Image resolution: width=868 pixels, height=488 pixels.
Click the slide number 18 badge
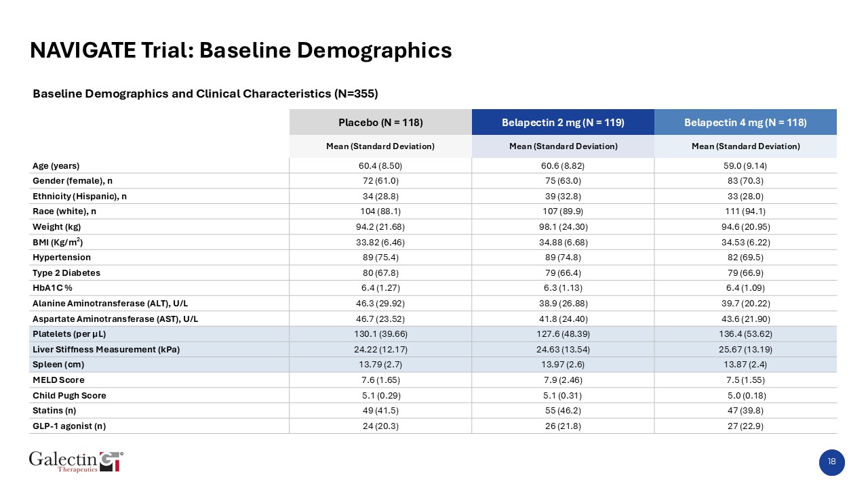point(832,462)
